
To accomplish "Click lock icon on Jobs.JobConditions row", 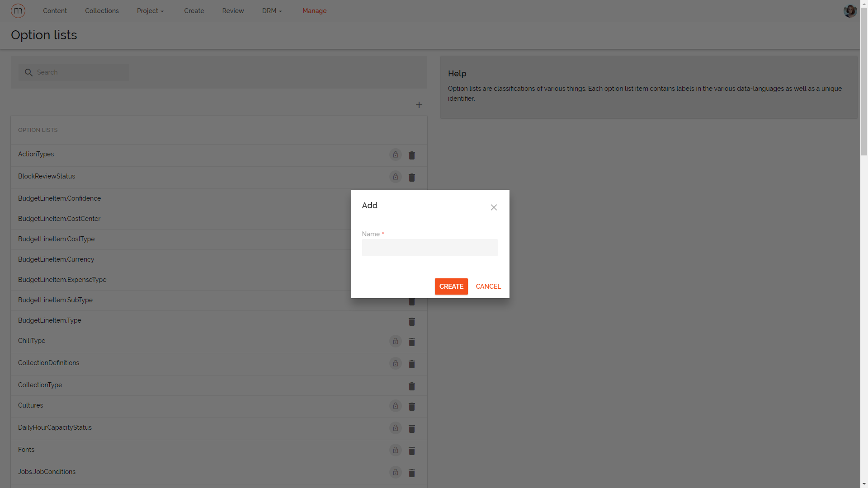I will tap(396, 472).
